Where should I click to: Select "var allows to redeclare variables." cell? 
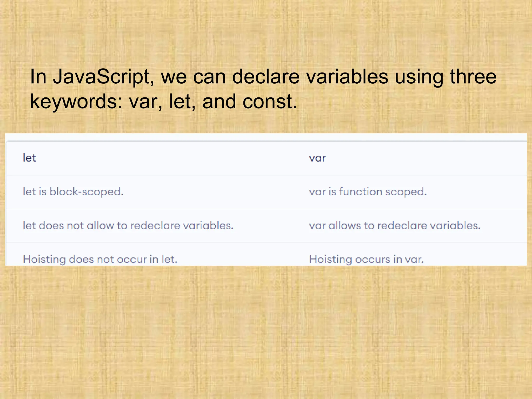(x=395, y=225)
